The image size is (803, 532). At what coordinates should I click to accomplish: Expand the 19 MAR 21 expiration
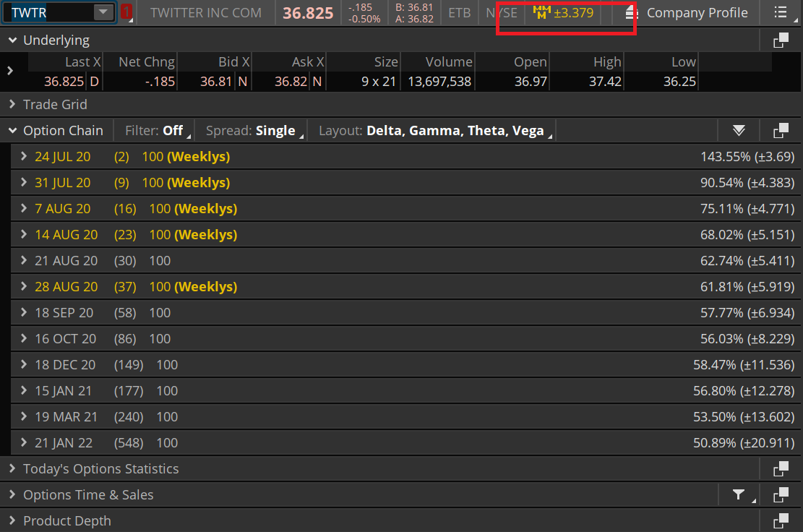(24, 417)
